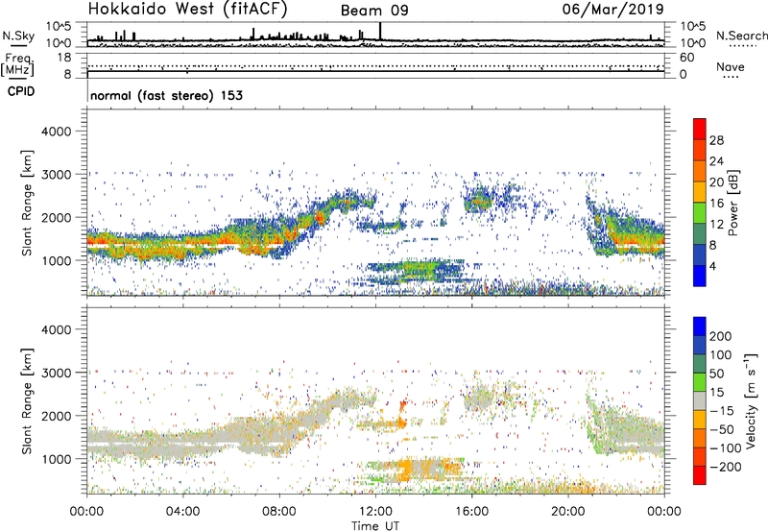Screen dimensions: 768x532
Task: Click the '-200' velocity scale value
Action: pos(726,467)
